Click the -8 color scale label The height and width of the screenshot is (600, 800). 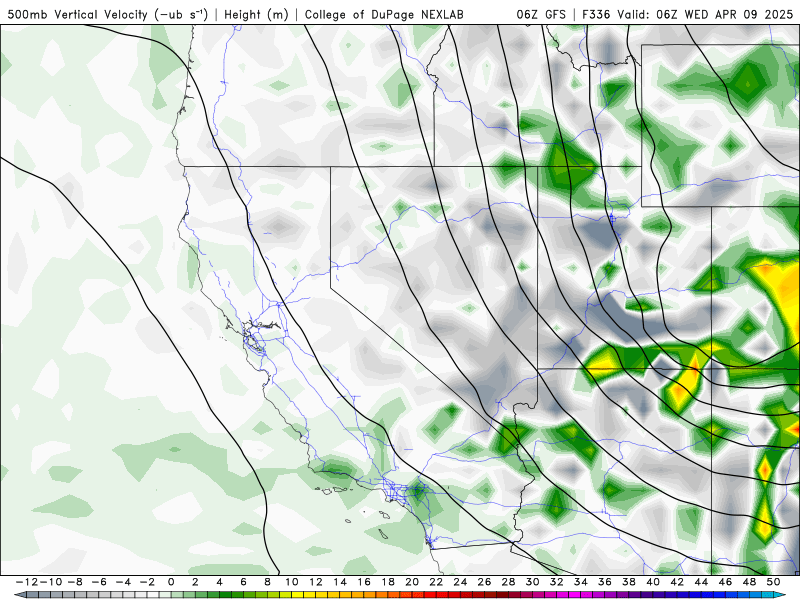pyautogui.click(x=74, y=582)
